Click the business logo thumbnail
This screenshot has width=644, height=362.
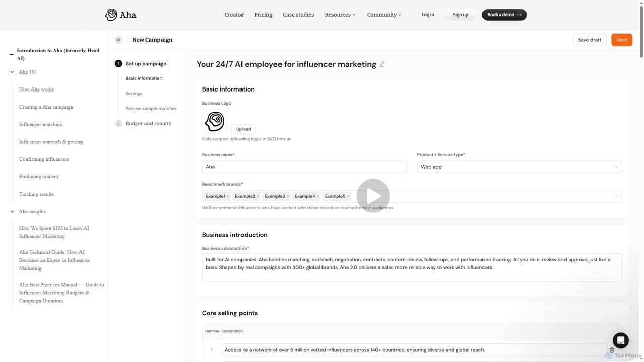(215, 121)
